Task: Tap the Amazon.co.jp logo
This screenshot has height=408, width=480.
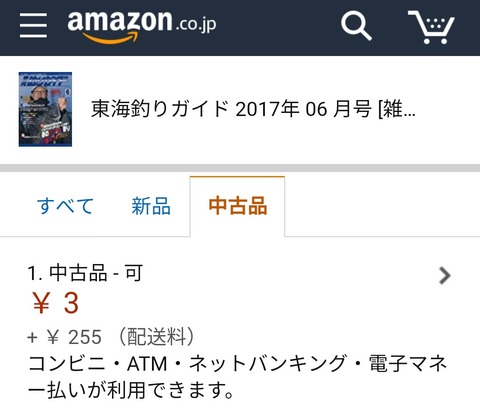Action: 142,26
